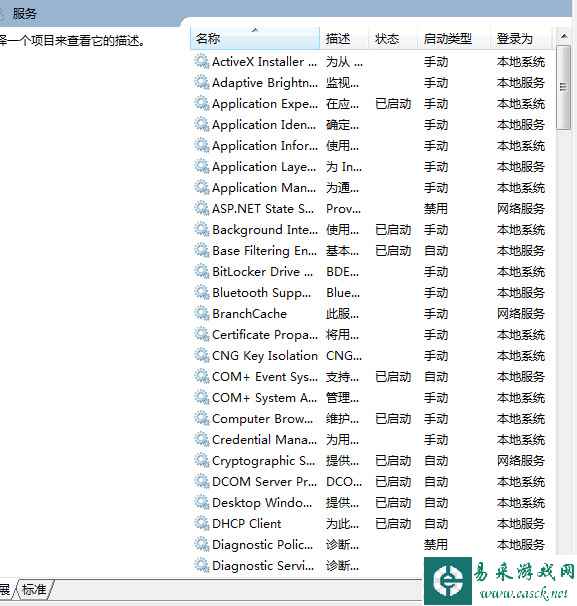Screen dimensions: 577x606
Task: Click the scrollbar up arrow
Action: click(564, 36)
